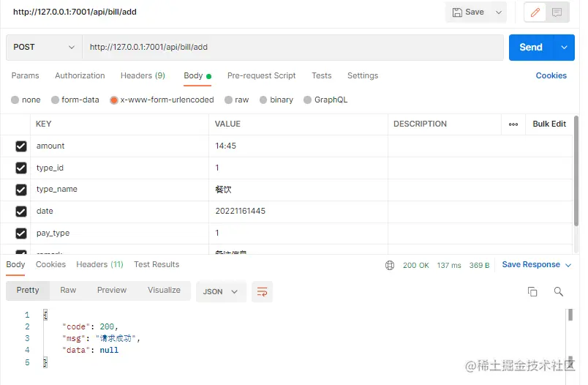Viewport: 588px width, 385px height.
Task: Switch to Pretty view
Action: (x=28, y=290)
